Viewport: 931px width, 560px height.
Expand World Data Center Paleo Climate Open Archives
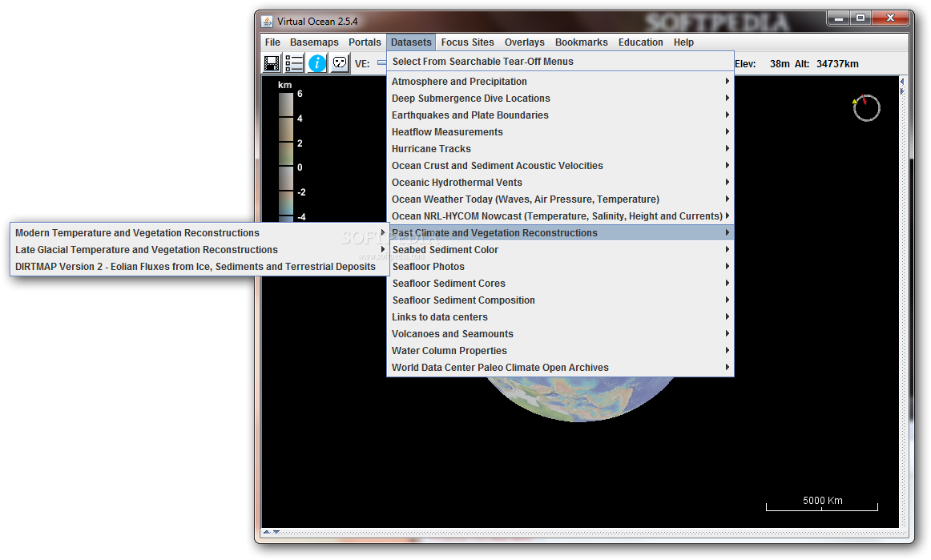[x=561, y=368]
